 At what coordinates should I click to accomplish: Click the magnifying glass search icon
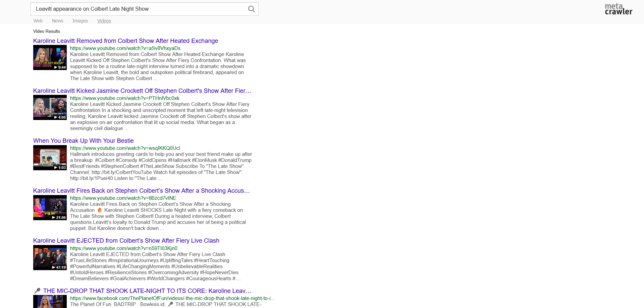click(x=251, y=9)
